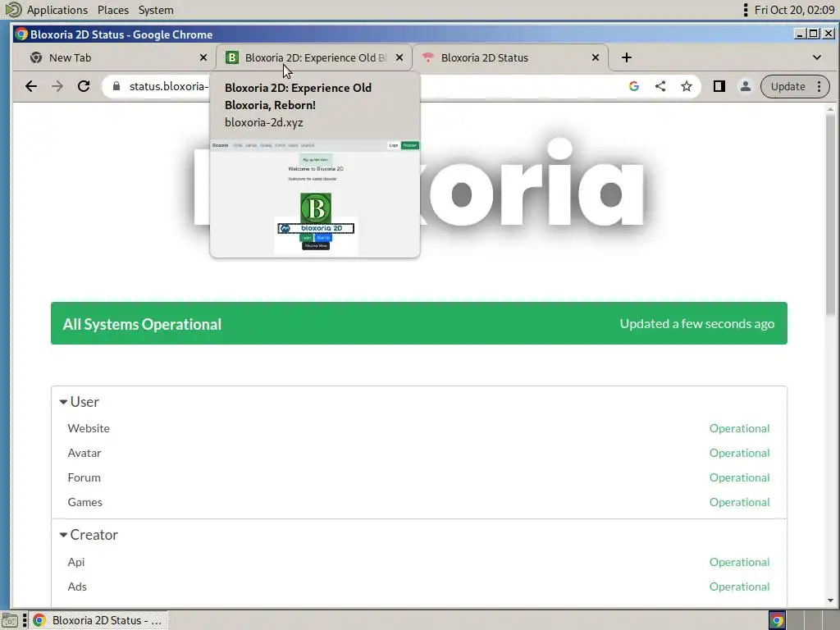
Task: Bookmark this page with the star icon
Action: click(x=687, y=86)
